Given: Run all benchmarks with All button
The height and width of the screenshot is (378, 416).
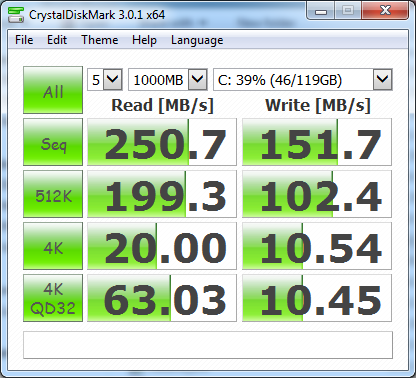Looking at the screenshot, I should 53,90.
